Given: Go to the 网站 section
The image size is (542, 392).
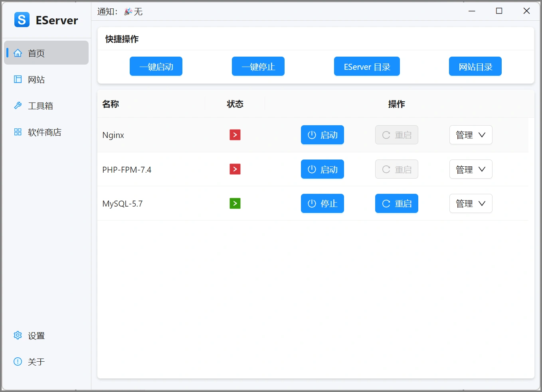Looking at the screenshot, I should point(46,79).
